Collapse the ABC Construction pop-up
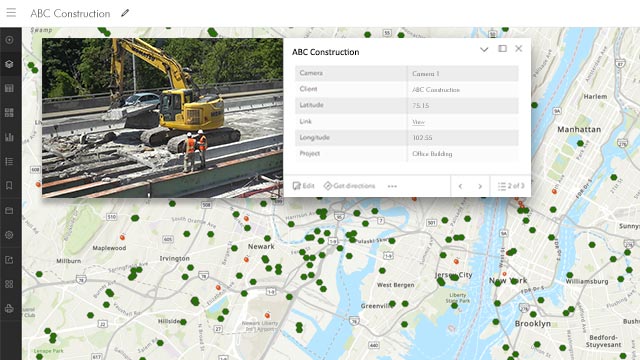This screenshot has width=640, height=360. pyautogui.click(x=484, y=49)
